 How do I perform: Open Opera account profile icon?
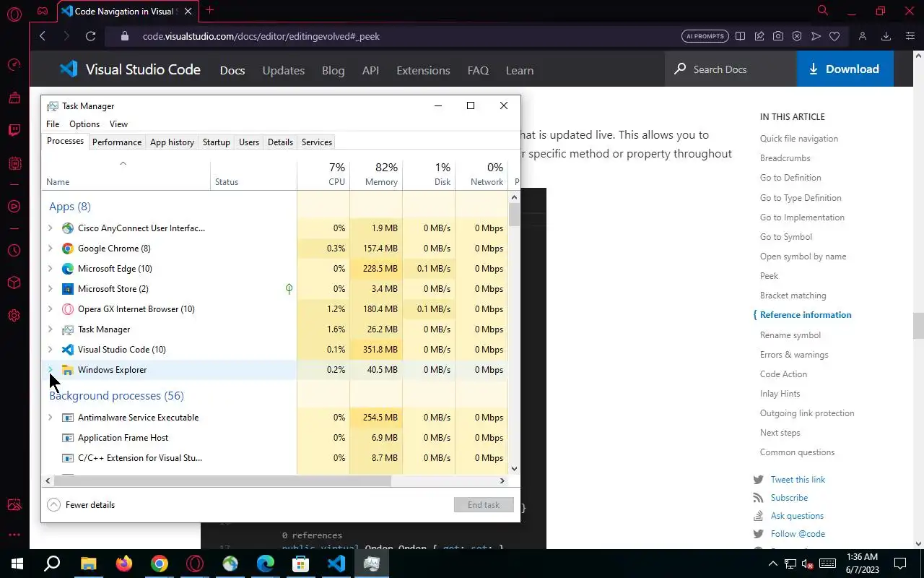(x=862, y=36)
